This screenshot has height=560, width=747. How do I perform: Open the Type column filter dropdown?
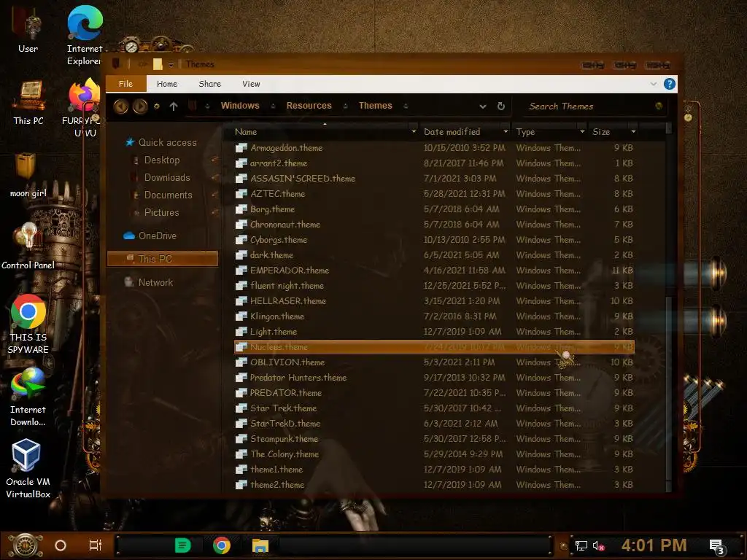582,132
